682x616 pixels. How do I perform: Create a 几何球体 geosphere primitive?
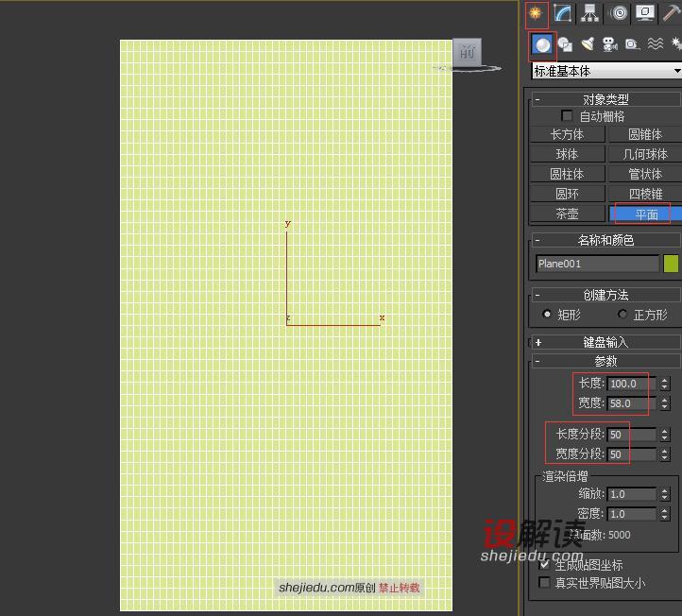point(645,154)
